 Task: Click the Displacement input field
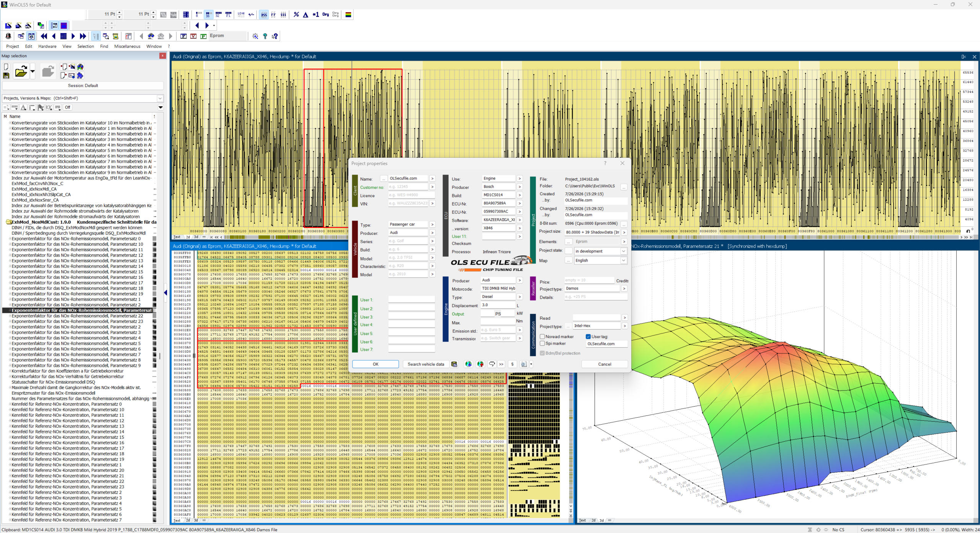pyautogui.click(x=498, y=305)
